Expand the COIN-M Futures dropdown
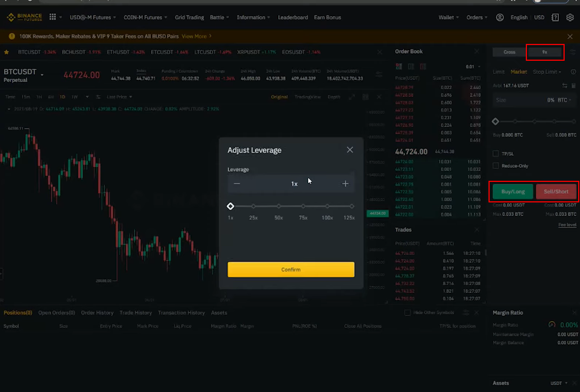Viewport: 580px width, 392px height. 145,17
